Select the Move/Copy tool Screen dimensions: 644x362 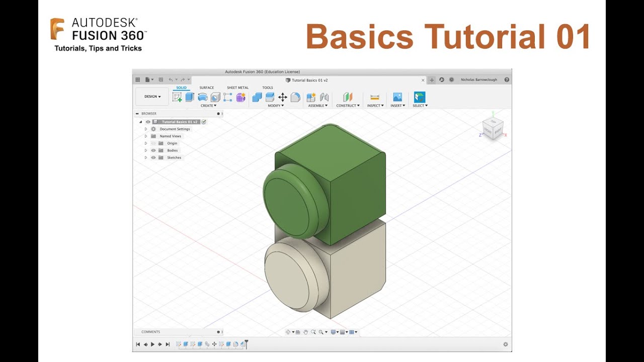[x=283, y=97]
